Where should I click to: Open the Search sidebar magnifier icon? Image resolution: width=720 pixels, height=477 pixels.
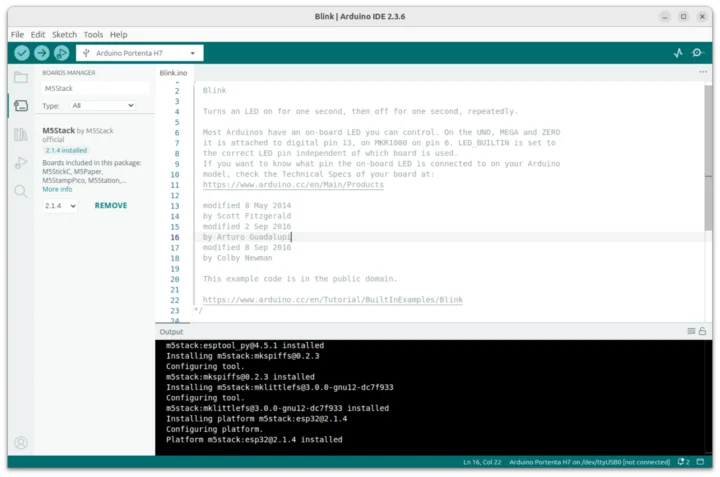(21, 191)
